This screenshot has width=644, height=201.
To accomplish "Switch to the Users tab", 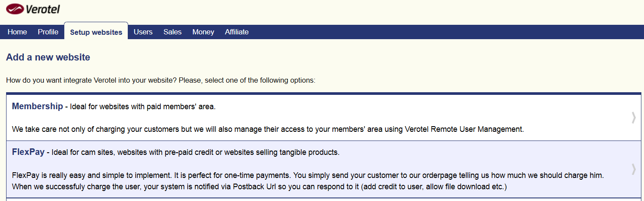I will (x=143, y=32).
